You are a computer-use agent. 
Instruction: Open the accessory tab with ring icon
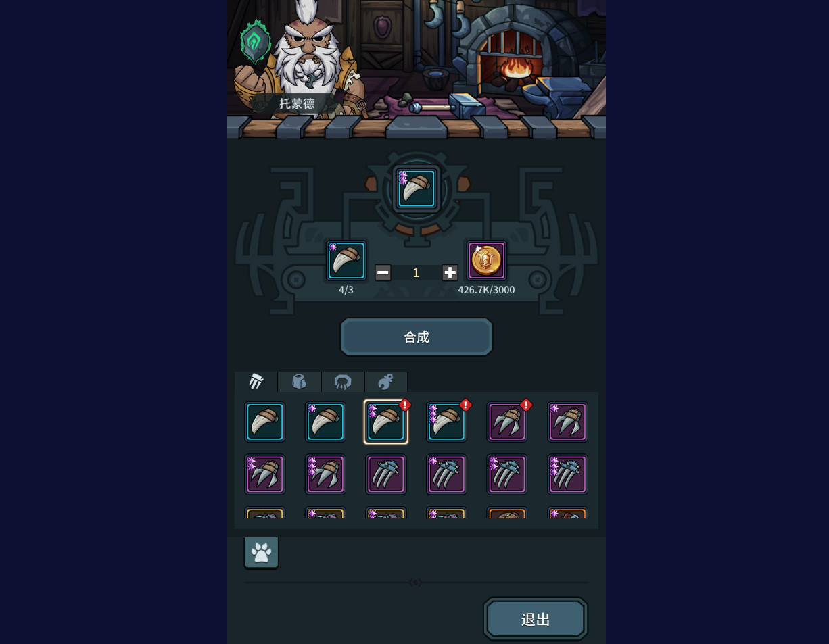tap(386, 382)
